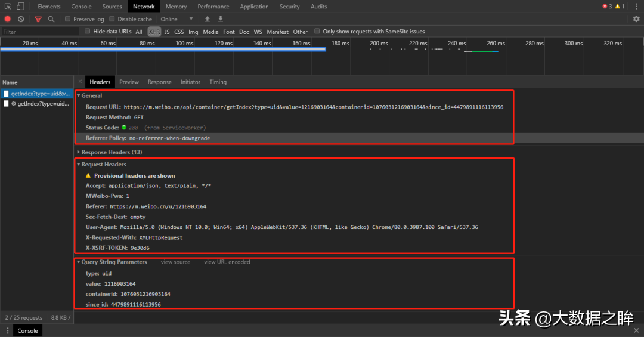The width and height of the screenshot is (644, 337).
Task: Open the Online throttling dropdown
Action: 177,19
